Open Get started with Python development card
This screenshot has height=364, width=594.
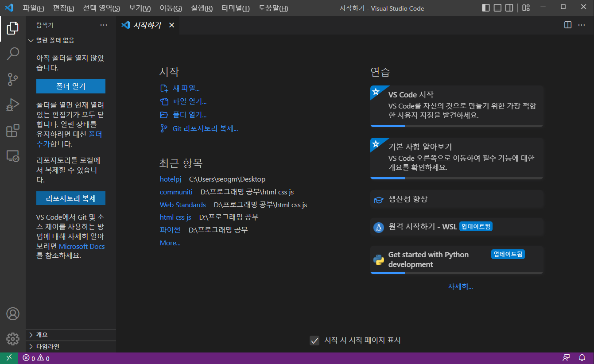pyautogui.click(x=457, y=260)
